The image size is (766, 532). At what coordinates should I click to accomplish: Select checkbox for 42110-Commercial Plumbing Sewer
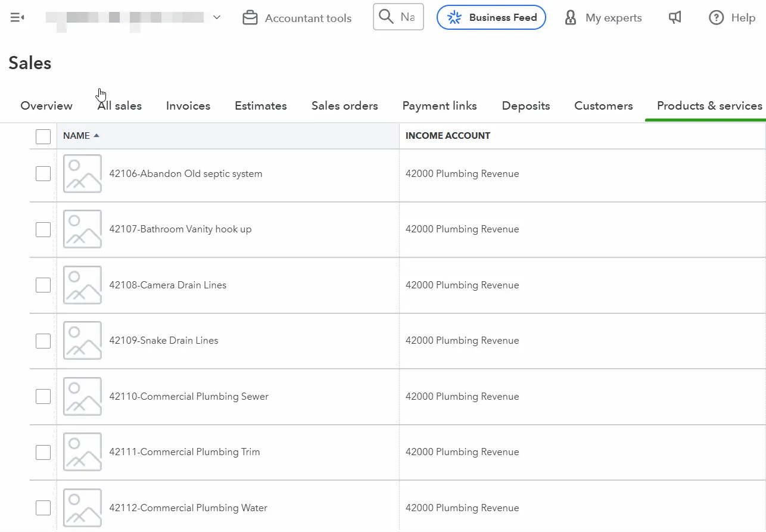coord(43,396)
